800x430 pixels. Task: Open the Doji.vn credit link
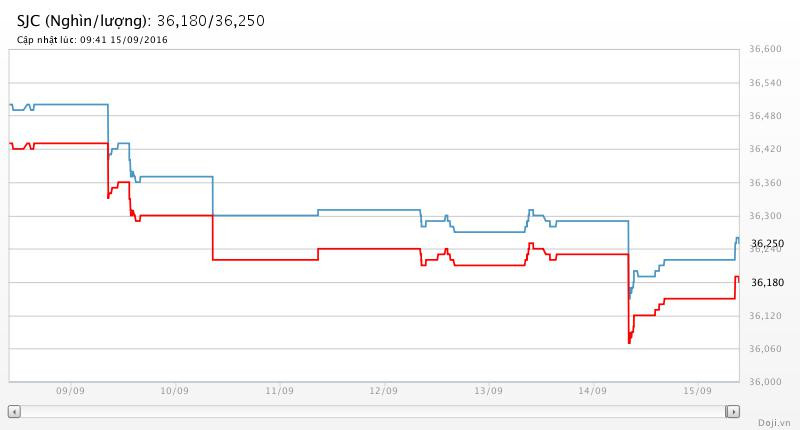774,422
